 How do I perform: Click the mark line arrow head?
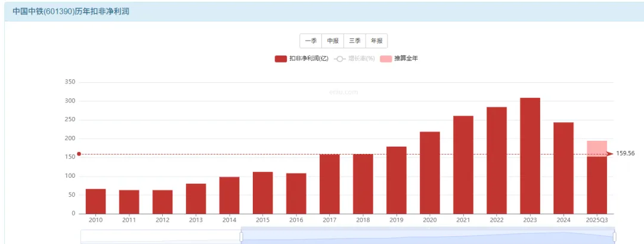tap(609, 154)
